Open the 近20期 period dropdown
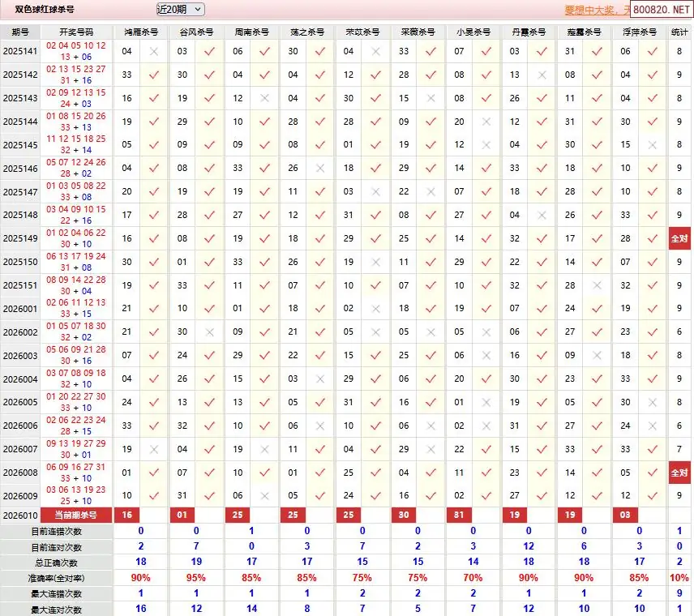Screen dimensions: 694x616 click(x=180, y=9)
